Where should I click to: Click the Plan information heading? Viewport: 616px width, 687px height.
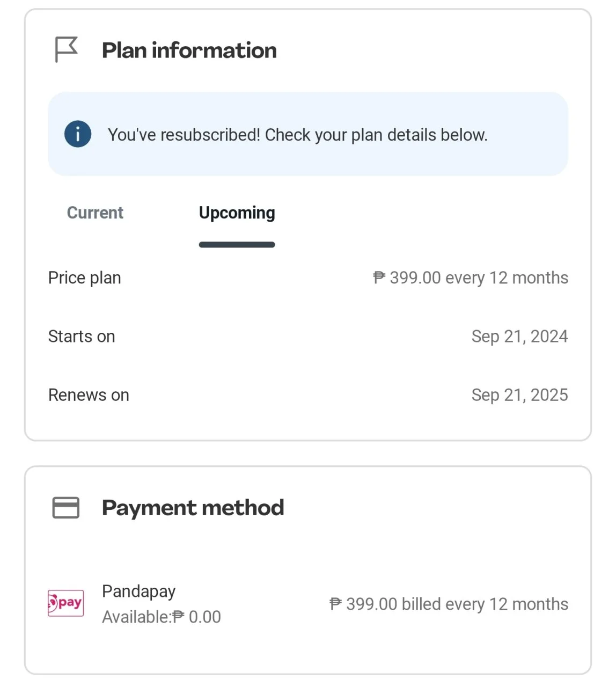[189, 50]
